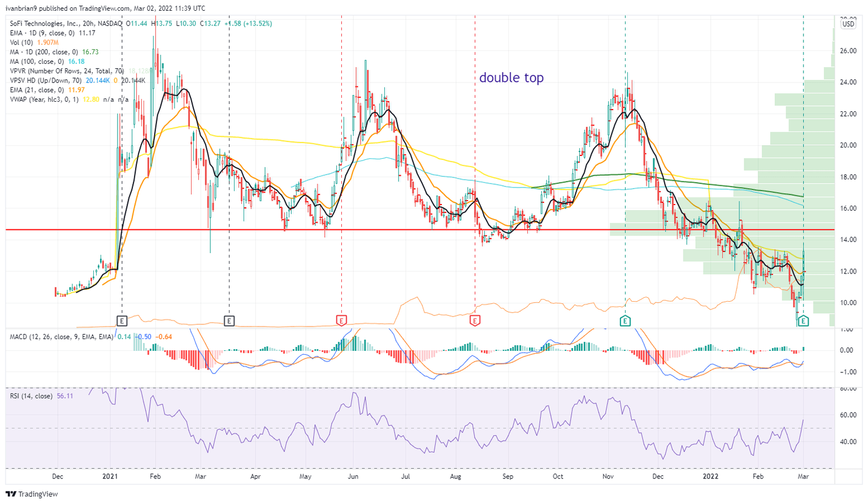Image resolution: width=868 pixels, height=504 pixels.
Task: Click the TradingView logo at the bottom
Action: coord(32,494)
